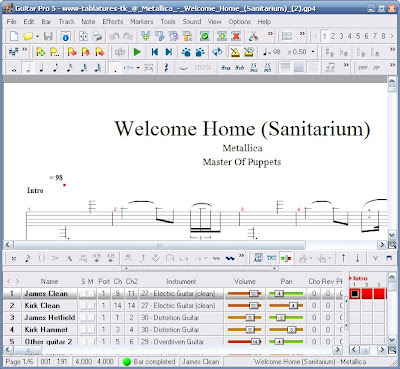400x369 pixels.
Task: Apply the tie note arc icon
Action: point(183,68)
